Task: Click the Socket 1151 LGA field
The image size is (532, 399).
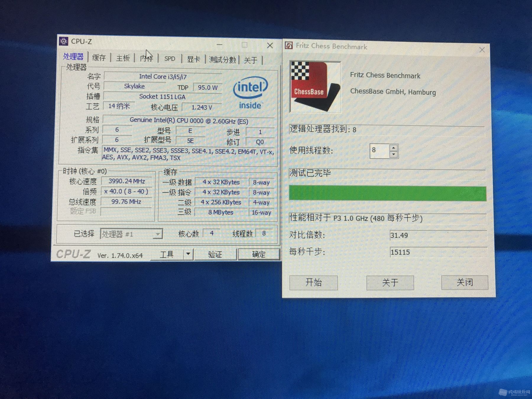Action: (x=162, y=97)
